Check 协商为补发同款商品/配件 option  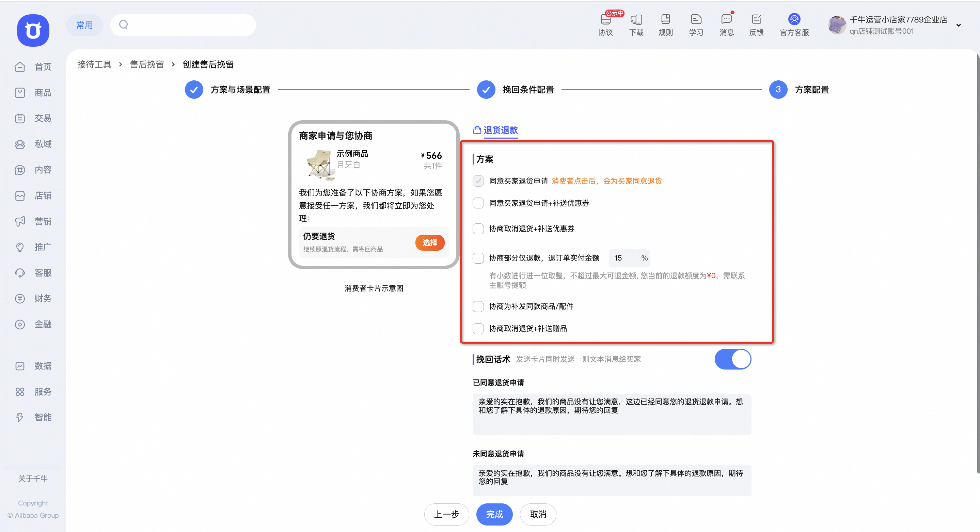pyautogui.click(x=478, y=306)
